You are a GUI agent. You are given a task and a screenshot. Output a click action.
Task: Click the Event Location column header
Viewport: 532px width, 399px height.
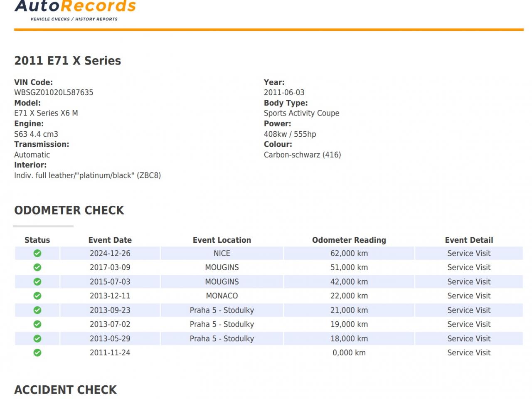[222, 240]
